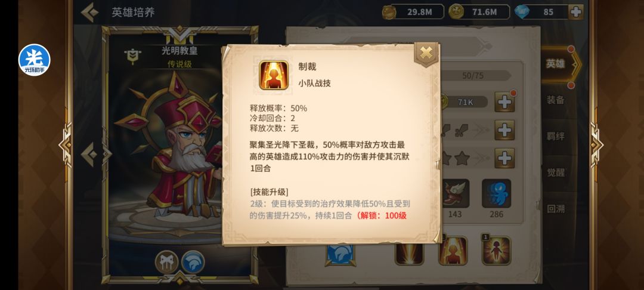Close the 制裁 skill popup
Screen dimensions: 644x290
pyautogui.click(x=426, y=53)
